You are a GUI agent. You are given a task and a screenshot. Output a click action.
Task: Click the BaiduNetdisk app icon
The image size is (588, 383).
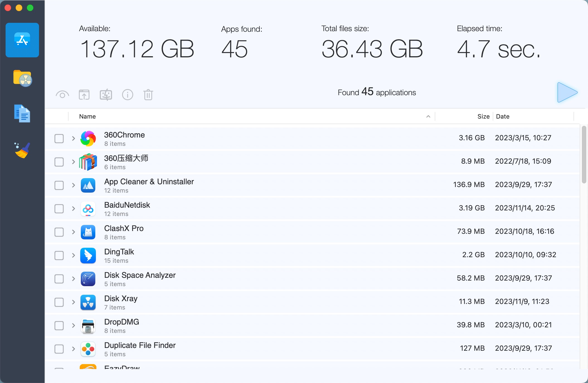coord(88,209)
